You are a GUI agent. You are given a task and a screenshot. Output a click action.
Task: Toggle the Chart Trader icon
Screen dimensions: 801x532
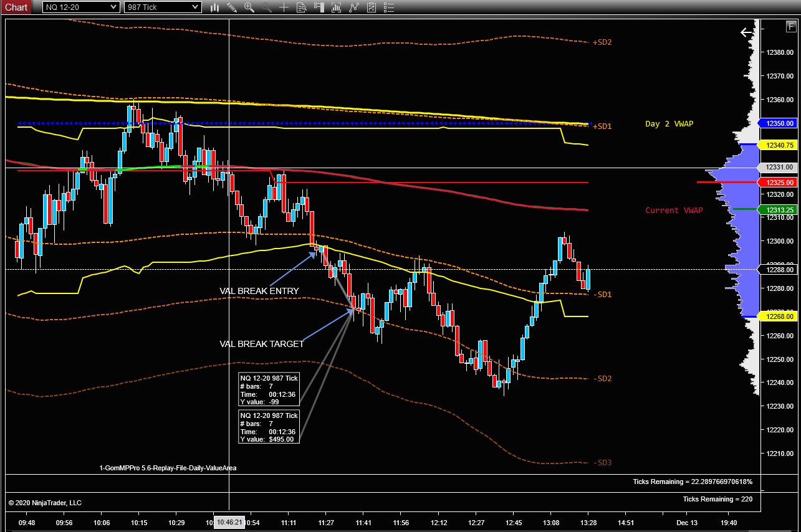pyautogui.click(x=319, y=7)
